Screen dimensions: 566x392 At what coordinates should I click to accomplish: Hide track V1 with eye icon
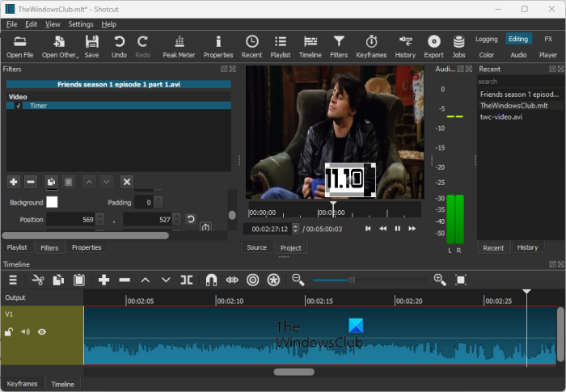tap(41, 331)
